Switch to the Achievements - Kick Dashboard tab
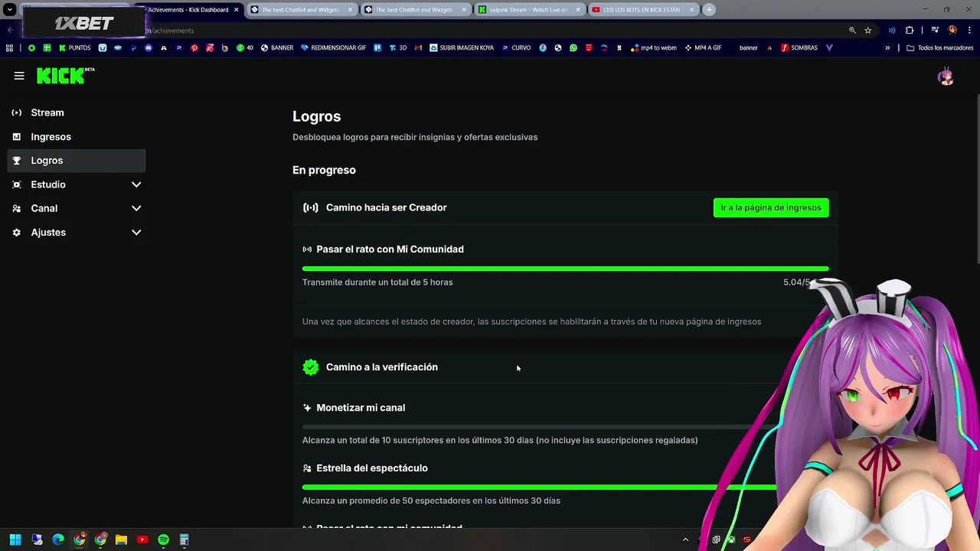980x551 pixels. click(188, 10)
